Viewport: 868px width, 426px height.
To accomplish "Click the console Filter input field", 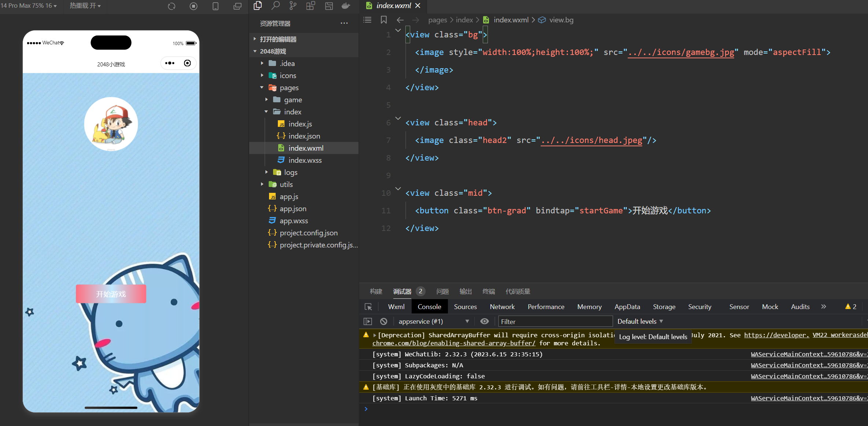I will pos(555,322).
